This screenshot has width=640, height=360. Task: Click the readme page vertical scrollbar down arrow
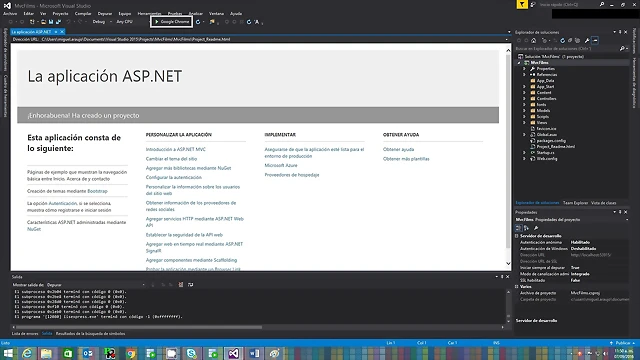pos(508,264)
